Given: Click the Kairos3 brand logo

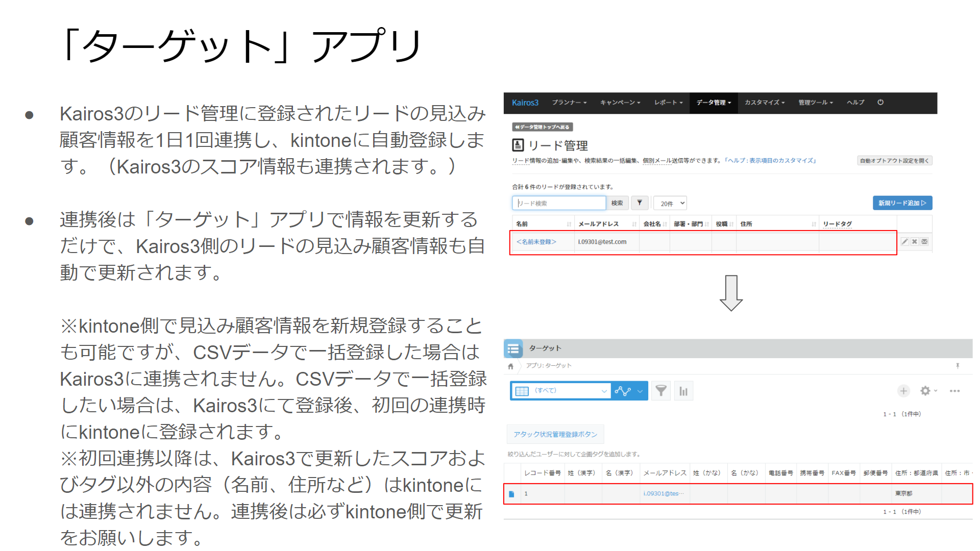Looking at the screenshot, I should tap(525, 103).
